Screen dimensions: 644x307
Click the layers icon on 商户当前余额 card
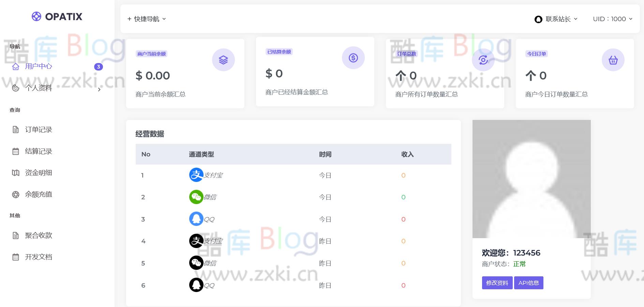point(223,59)
